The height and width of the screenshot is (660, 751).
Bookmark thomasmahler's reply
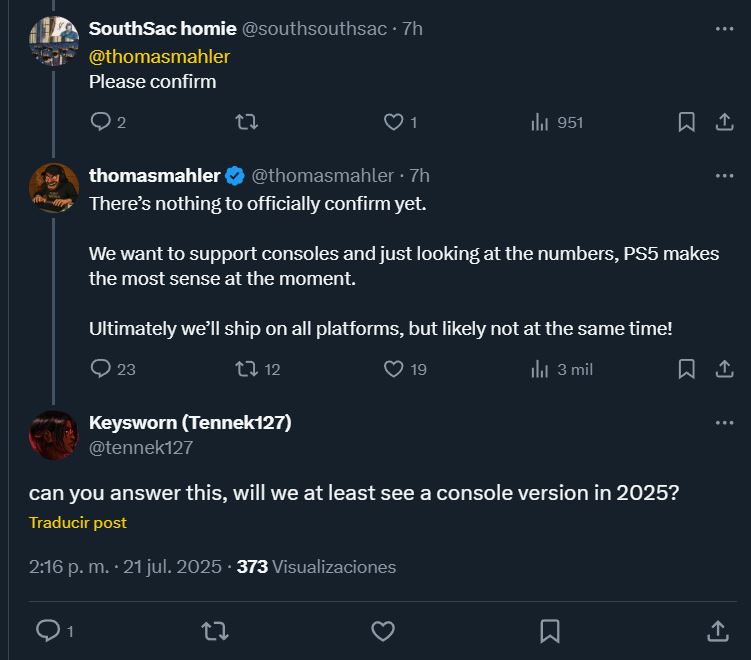coord(686,369)
